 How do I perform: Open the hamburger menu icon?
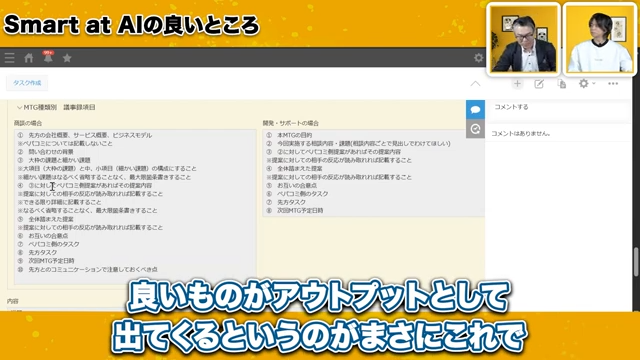coord(9,58)
